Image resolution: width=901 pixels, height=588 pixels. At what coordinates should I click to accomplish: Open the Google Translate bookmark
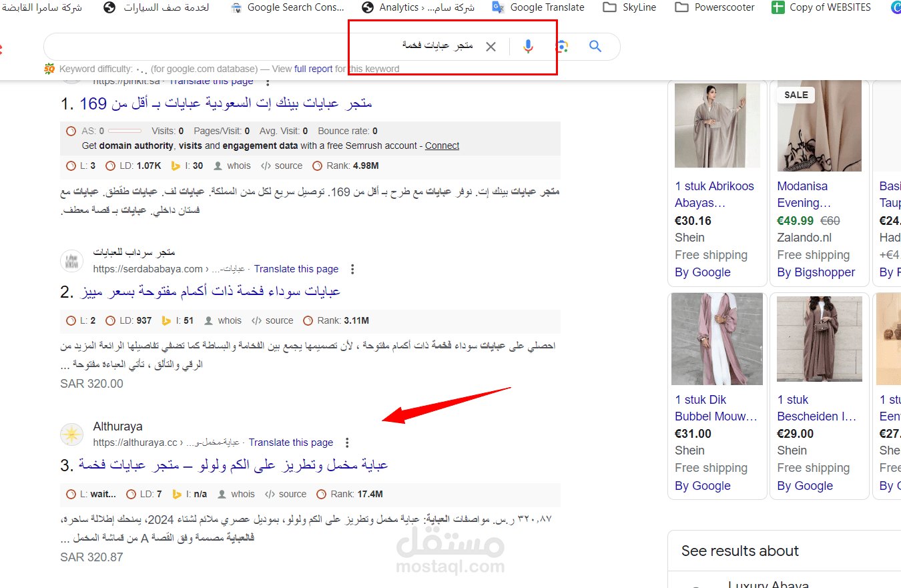point(538,7)
